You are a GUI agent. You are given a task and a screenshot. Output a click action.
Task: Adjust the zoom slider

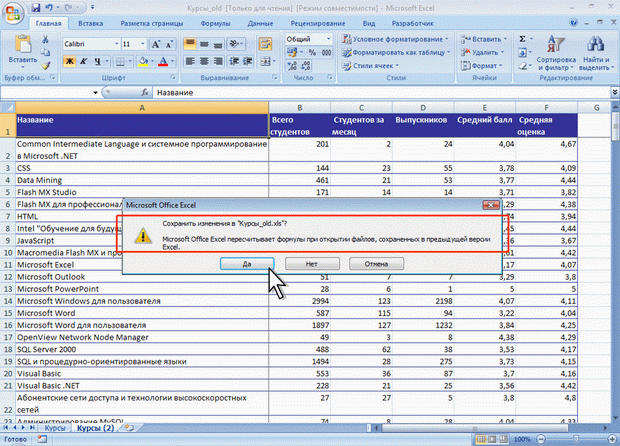click(x=576, y=439)
